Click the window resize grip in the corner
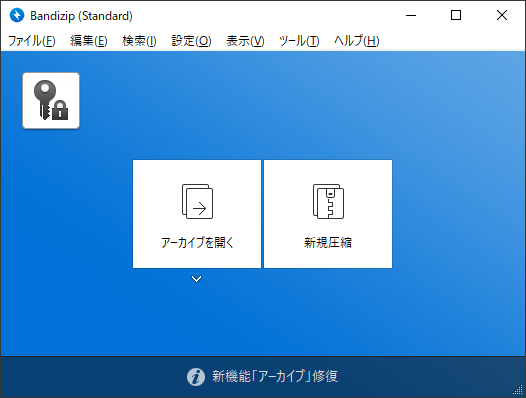Image resolution: width=526 pixels, height=398 pixels. pyautogui.click(x=518, y=390)
